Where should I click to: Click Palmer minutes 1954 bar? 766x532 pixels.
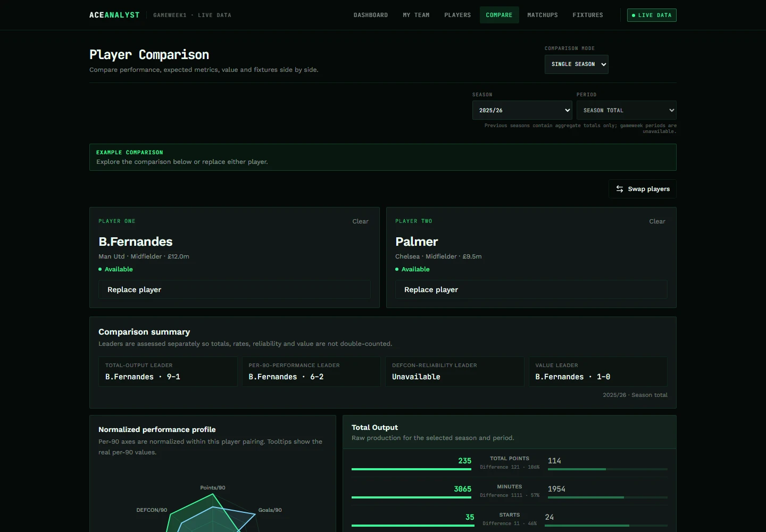607,497
